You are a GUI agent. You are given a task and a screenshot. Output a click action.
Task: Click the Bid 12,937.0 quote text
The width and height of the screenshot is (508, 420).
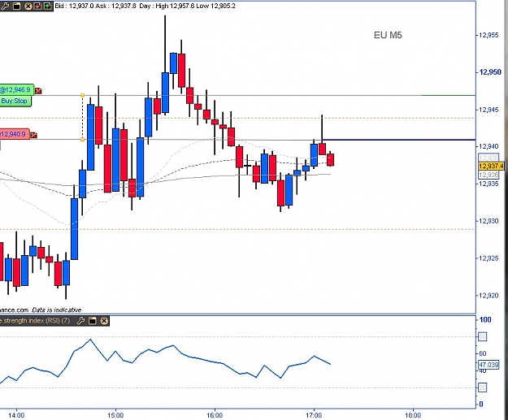pyautogui.click(x=74, y=6)
